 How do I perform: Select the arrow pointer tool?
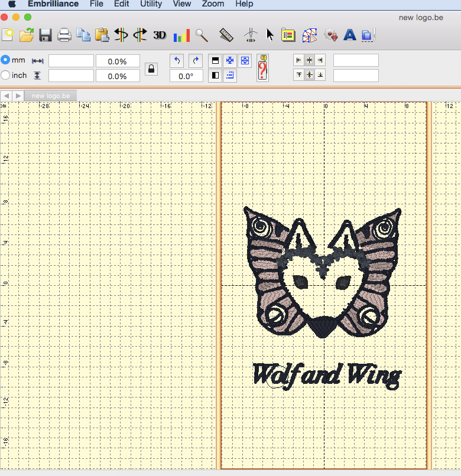[270, 35]
